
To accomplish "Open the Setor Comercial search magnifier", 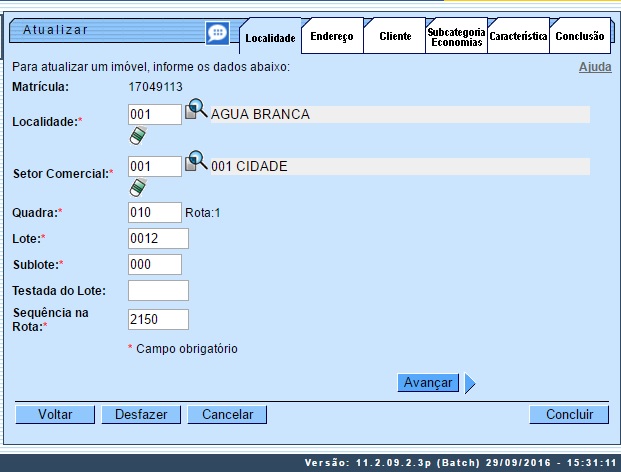I will click(196, 163).
